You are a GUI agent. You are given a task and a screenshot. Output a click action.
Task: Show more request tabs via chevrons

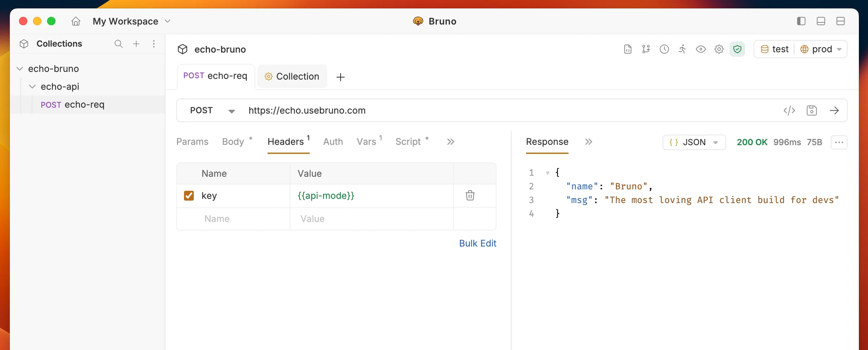point(451,142)
